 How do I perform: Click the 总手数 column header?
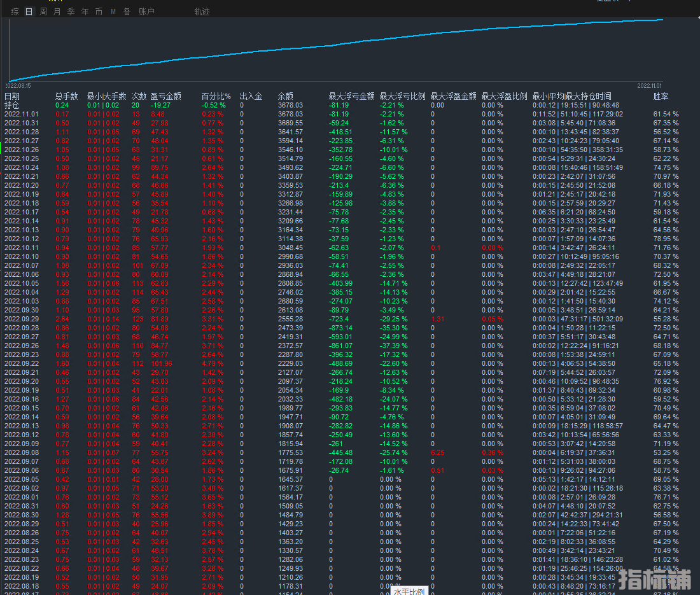(x=66, y=96)
